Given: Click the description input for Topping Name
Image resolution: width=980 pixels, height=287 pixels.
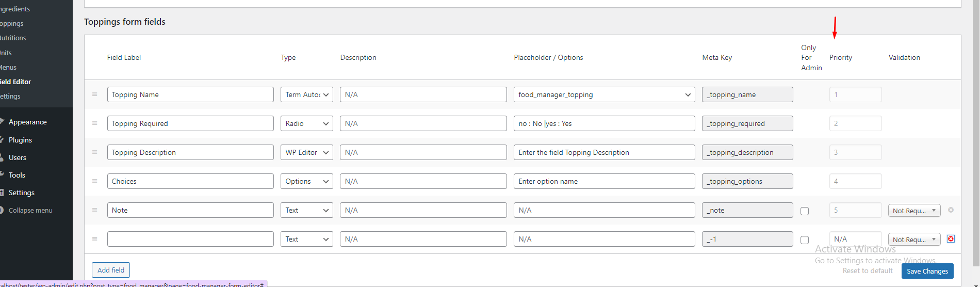Looking at the screenshot, I should tap(423, 94).
